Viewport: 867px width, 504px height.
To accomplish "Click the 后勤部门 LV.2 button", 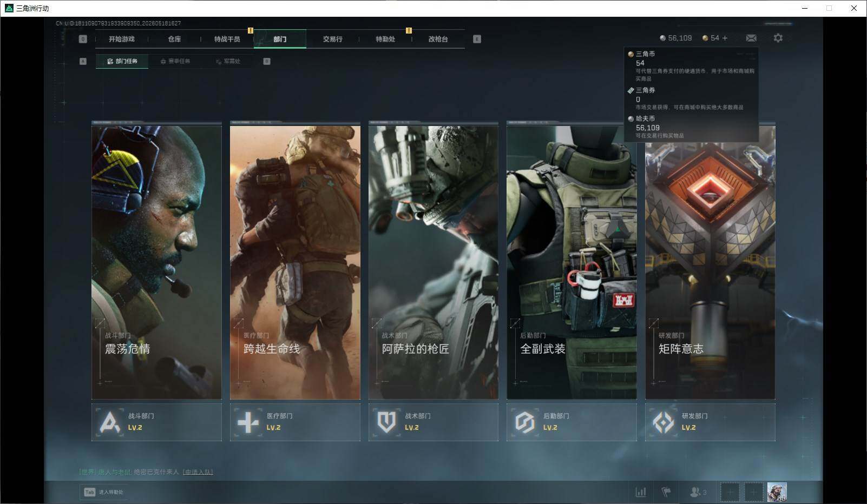I will pos(572,422).
